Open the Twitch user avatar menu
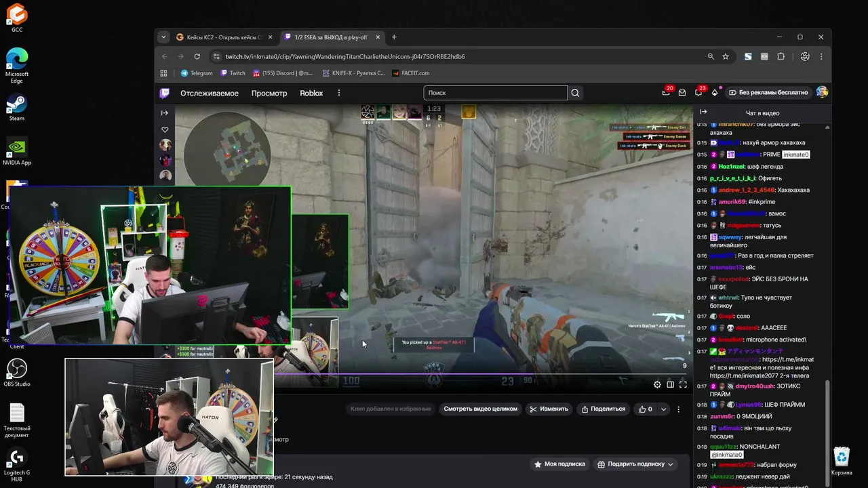 pos(822,92)
